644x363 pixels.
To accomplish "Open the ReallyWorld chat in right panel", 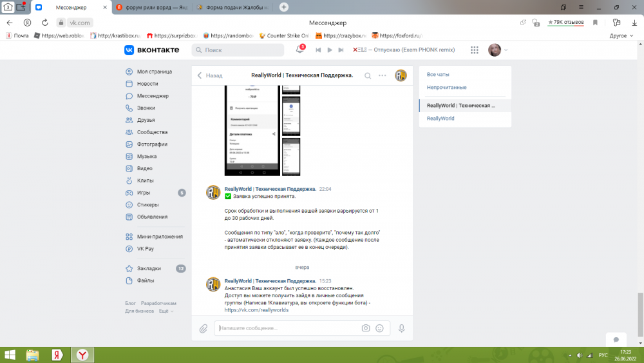I will [x=440, y=119].
